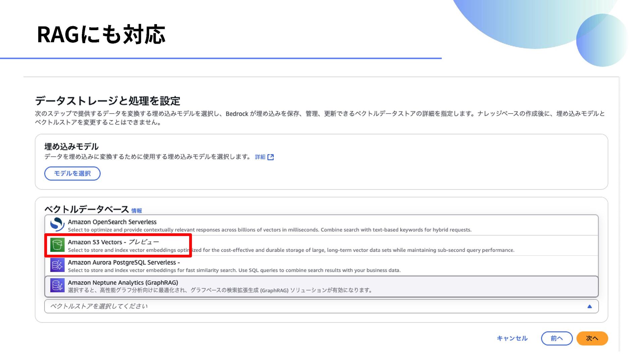Click the 埋め込みモデル section title
Image resolution: width=644 pixels, height=362 pixels.
71,146
